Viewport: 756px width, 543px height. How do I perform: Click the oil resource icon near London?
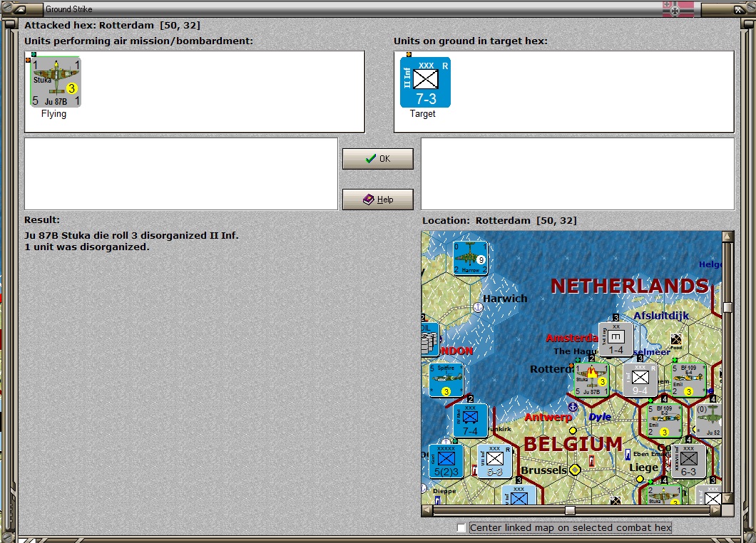tap(429, 339)
